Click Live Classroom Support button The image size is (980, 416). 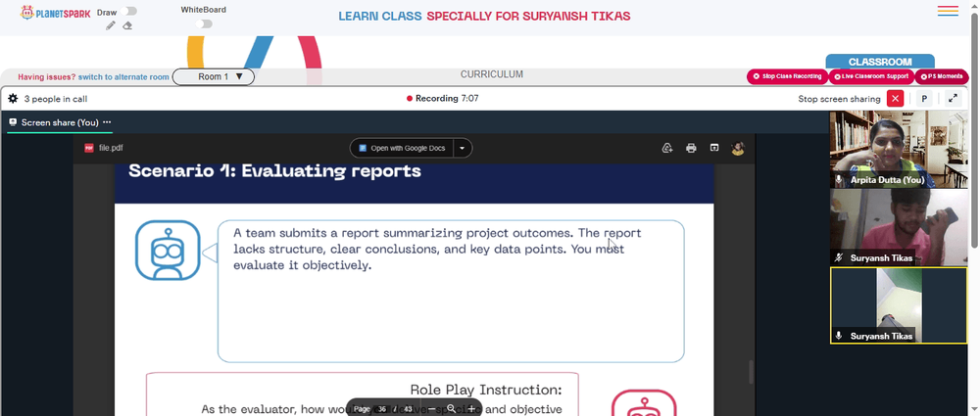(871, 76)
